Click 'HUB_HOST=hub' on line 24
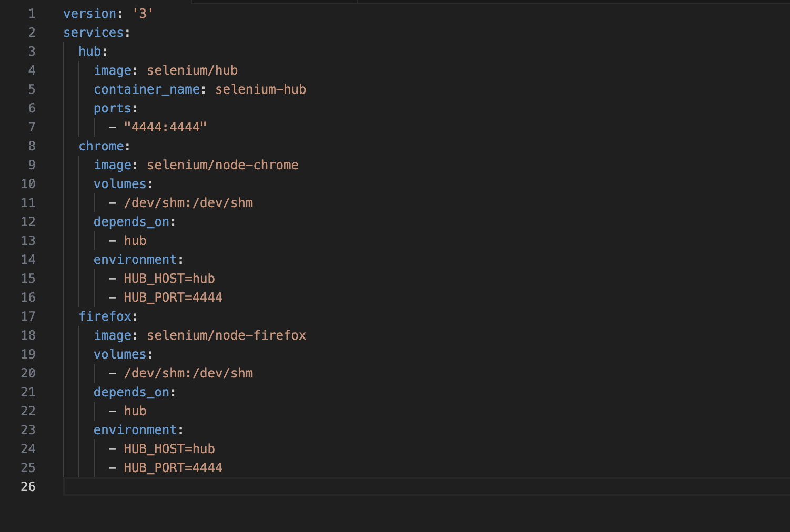790x532 pixels. point(169,449)
